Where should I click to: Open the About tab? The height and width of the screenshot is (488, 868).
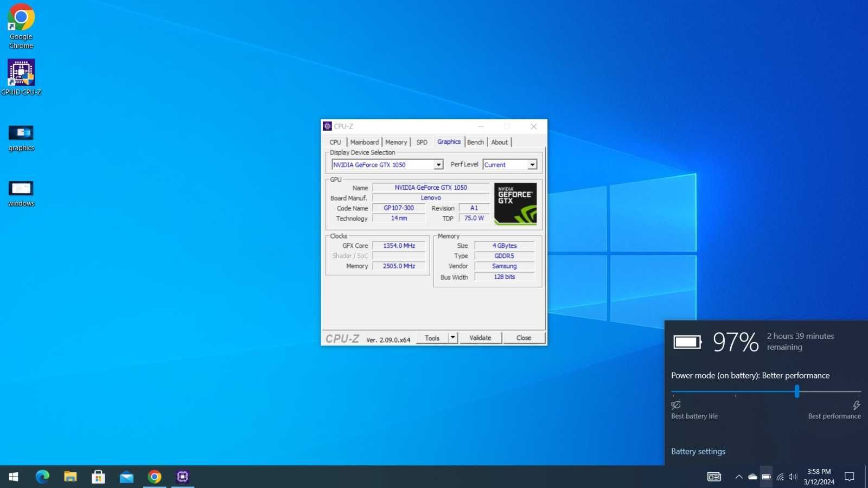500,142
